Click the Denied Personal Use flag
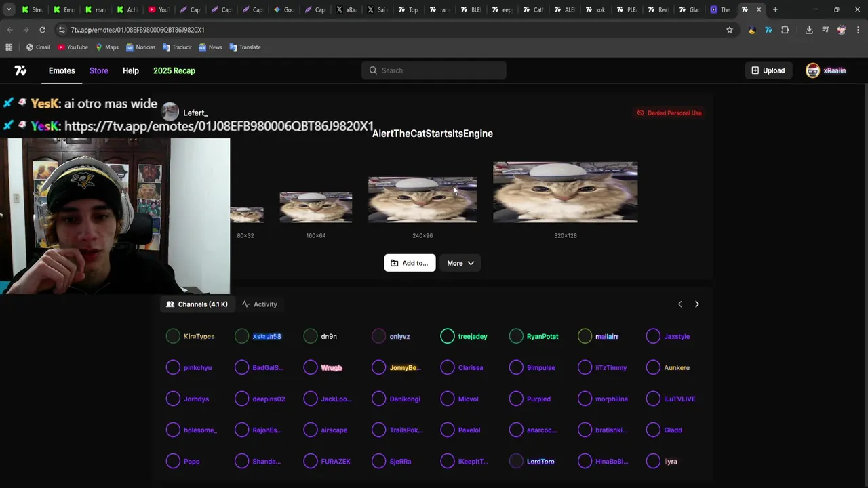The width and height of the screenshot is (868, 488). (669, 113)
